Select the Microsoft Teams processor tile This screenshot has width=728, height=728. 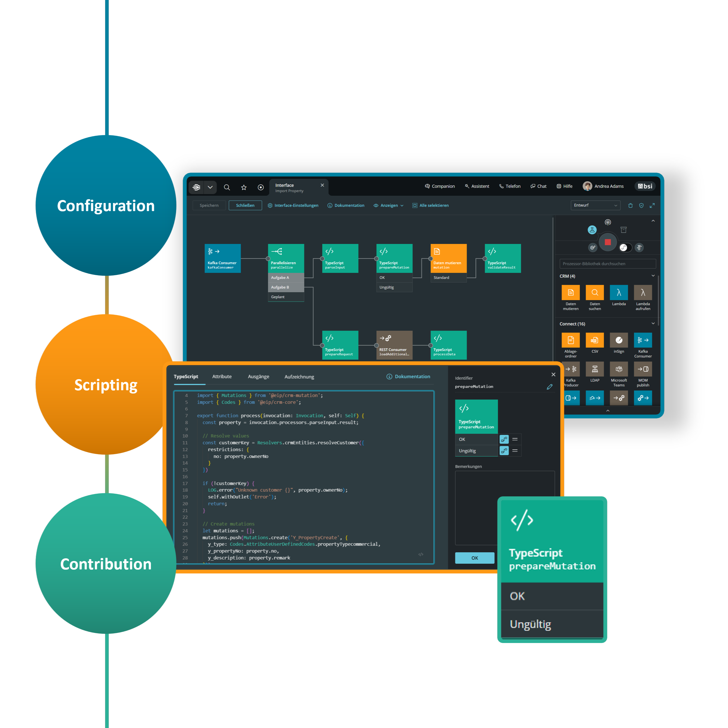pyautogui.click(x=619, y=369)
